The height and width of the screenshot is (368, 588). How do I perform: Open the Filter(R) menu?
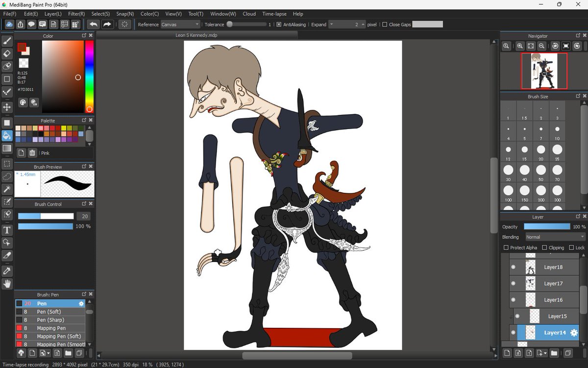click(x=76, y=14)
